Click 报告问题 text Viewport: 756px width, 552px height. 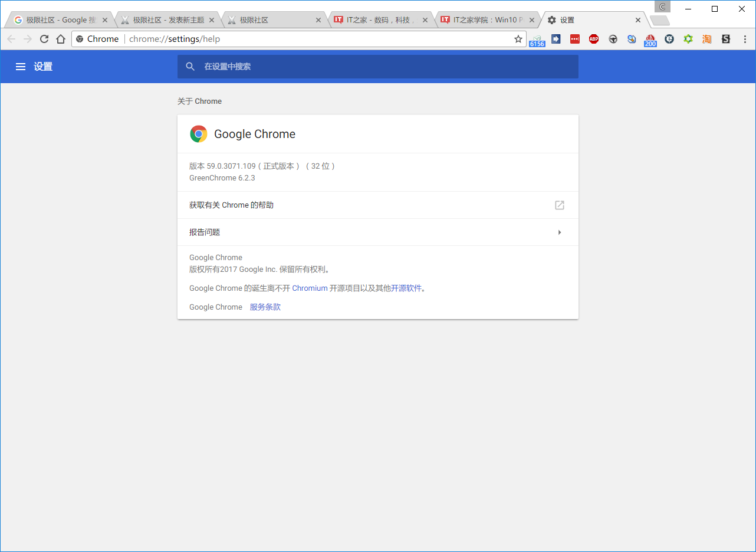[x=205, y=232]
